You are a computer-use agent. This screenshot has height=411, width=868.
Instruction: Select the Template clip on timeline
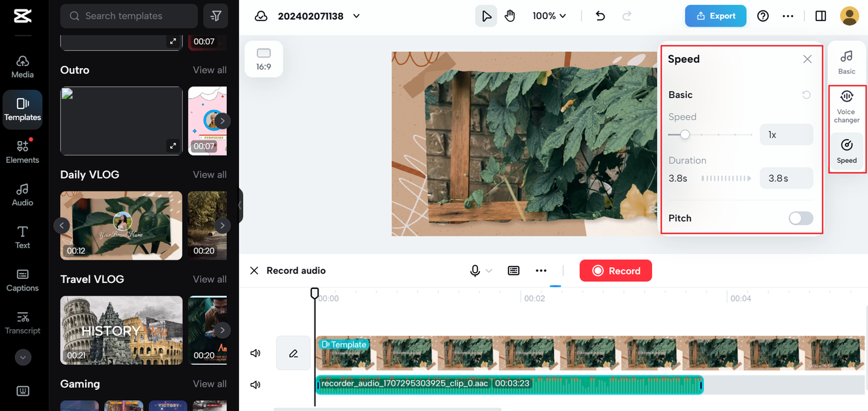tap(592, 353)
